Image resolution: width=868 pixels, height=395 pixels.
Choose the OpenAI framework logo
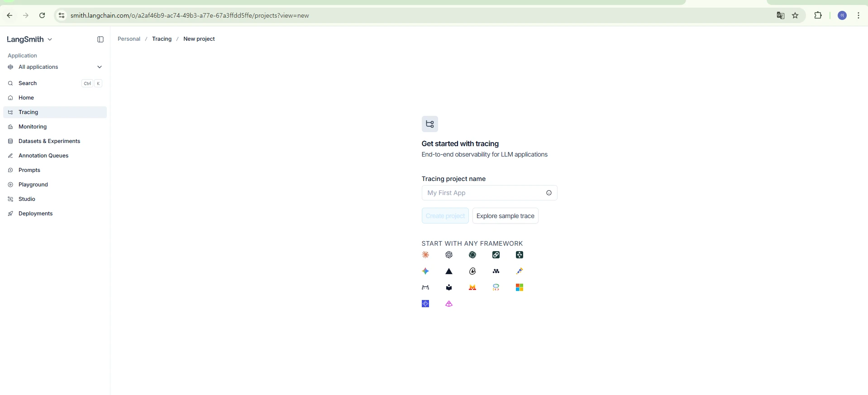pyautogui.click(x=449, y=255)
